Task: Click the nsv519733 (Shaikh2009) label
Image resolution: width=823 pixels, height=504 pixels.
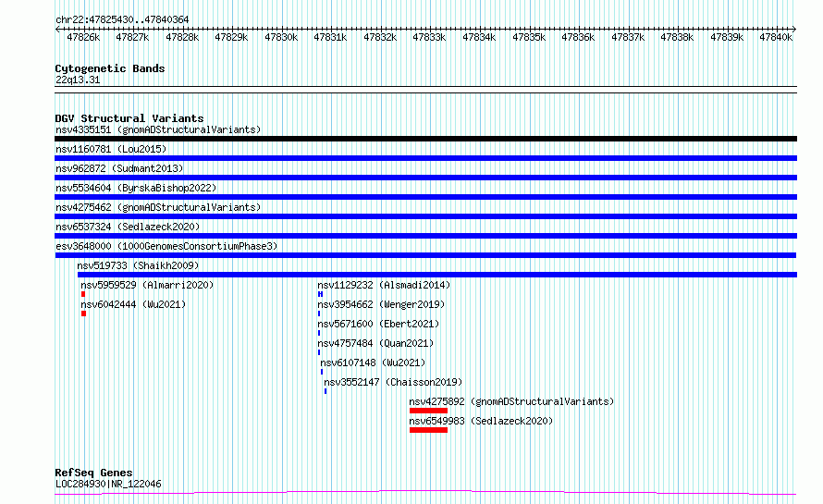Action: coord(138,265)
